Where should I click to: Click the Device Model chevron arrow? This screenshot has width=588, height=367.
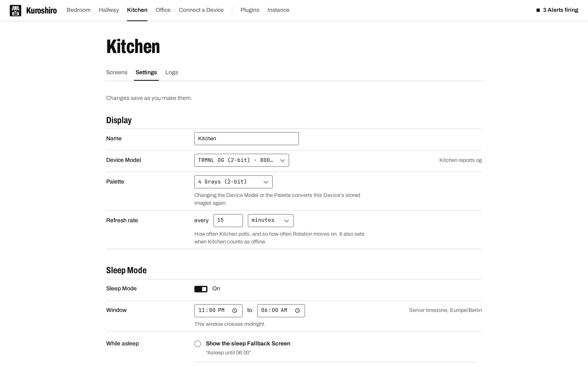point(282,160)
